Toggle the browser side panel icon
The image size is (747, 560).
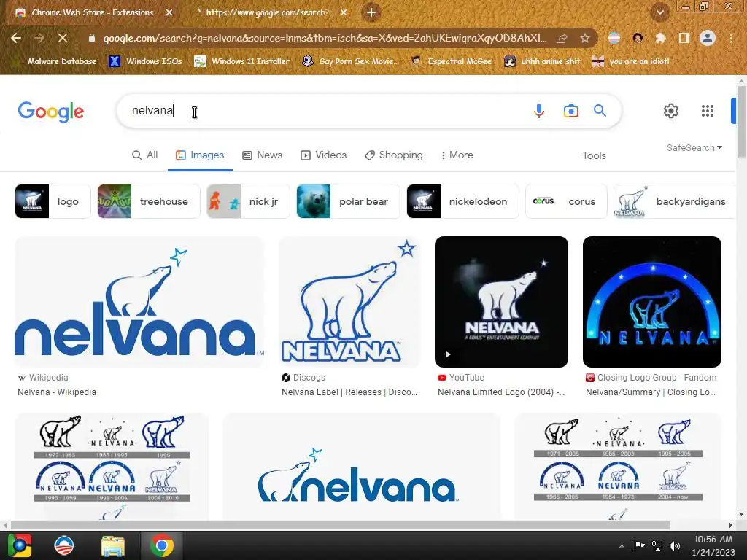684,38
